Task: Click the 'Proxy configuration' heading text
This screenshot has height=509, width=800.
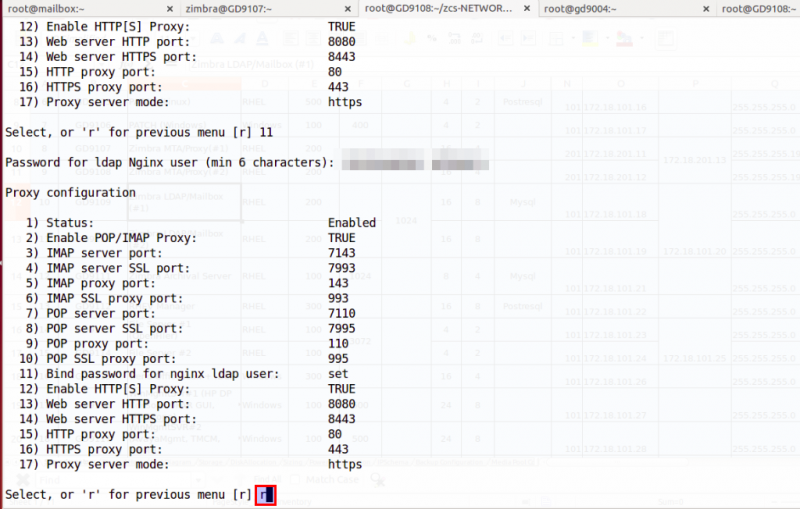Action: pyautogui.click(x=70, y=193)
